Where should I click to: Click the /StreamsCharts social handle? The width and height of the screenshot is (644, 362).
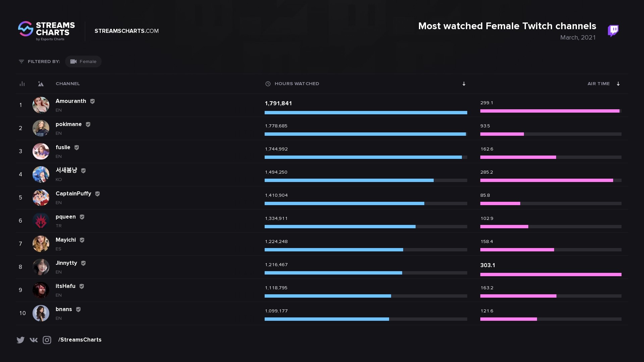pyautogui.click(x=80, y=340)
